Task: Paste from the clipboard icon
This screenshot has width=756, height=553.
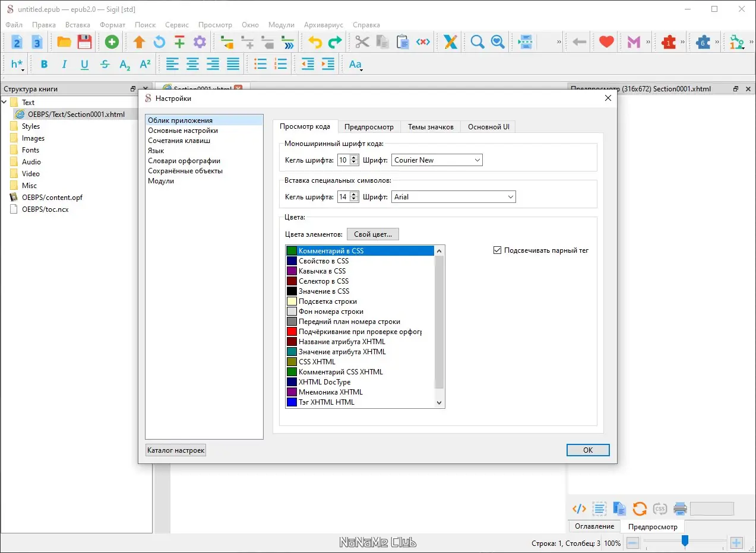Action: click(403, 42)
